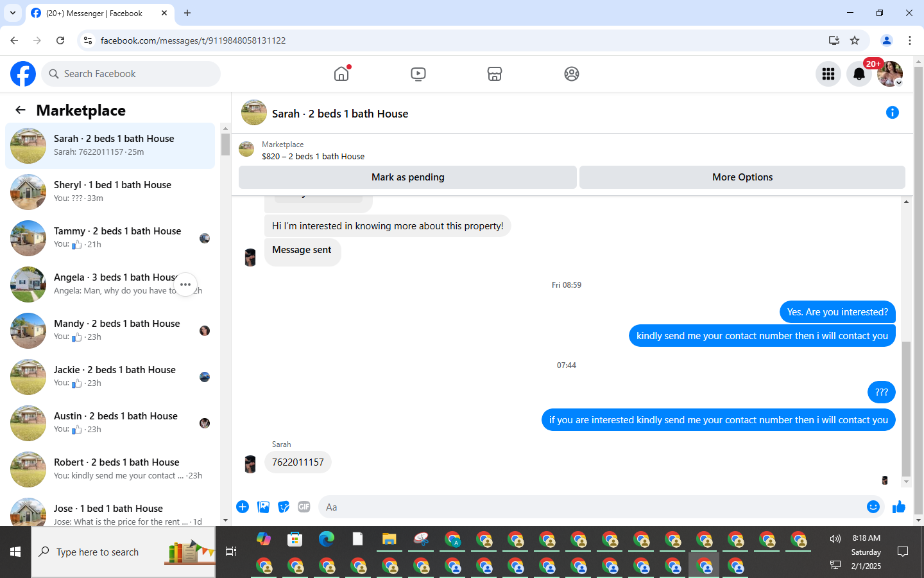Open a new browser tab
Image resolution: width=924 pixels, height=578 pixels.
point(187,13)
